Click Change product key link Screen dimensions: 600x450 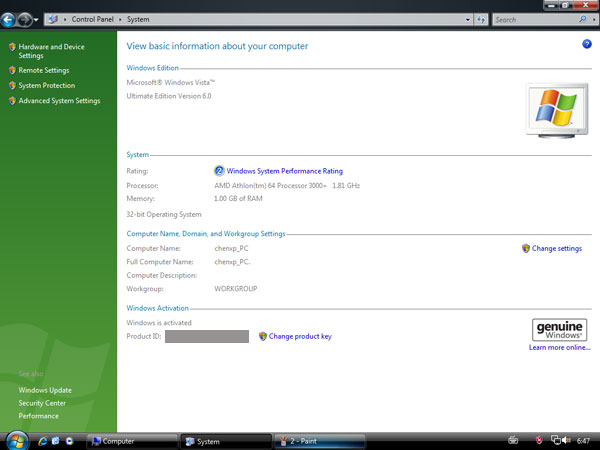(x=300, y=336)
